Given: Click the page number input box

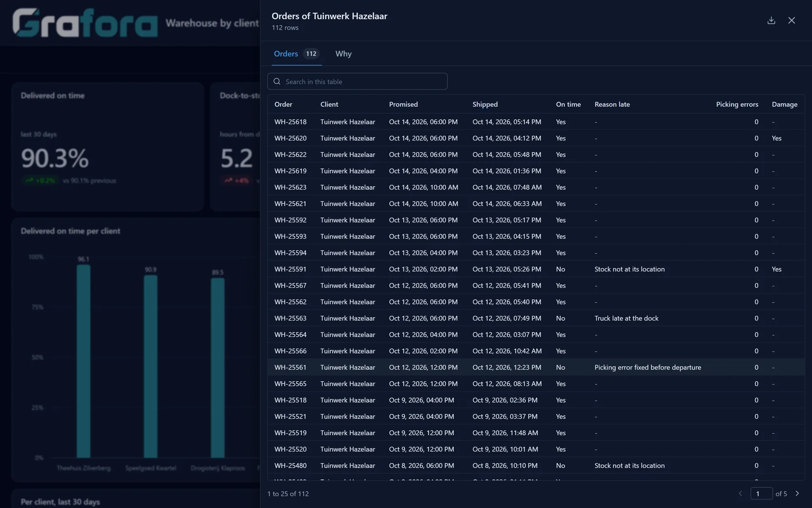Looking at the screenshot, I should tap(762, 494).
